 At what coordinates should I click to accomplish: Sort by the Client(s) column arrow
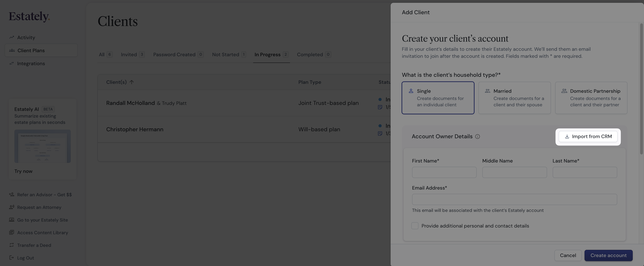(131, 82)
